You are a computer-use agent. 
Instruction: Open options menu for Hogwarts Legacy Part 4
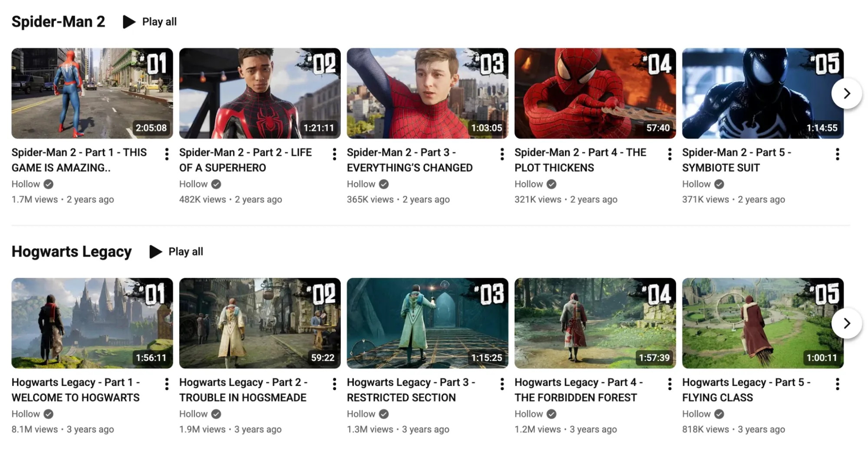tap(670, 384)
